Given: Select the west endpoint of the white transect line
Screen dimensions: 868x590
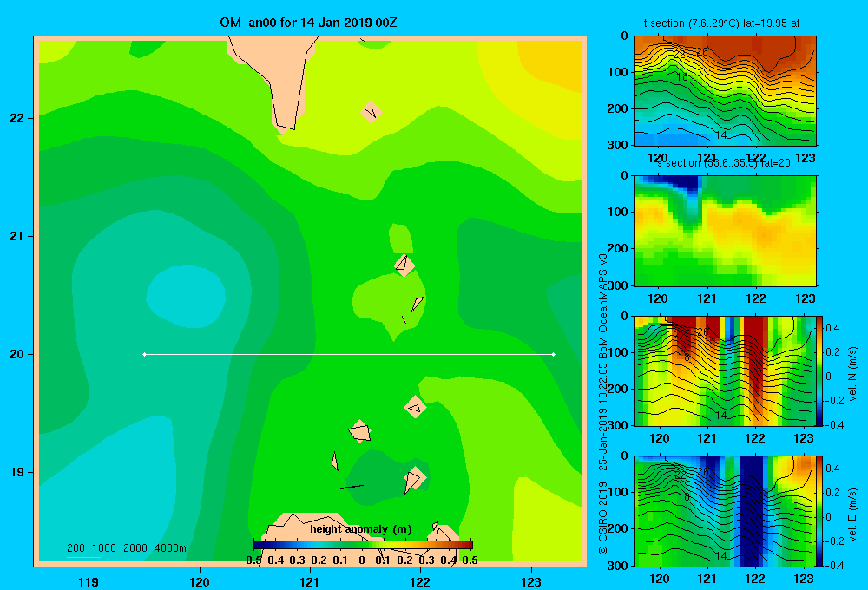Looking at the screenshot, I should pos(144,354).
